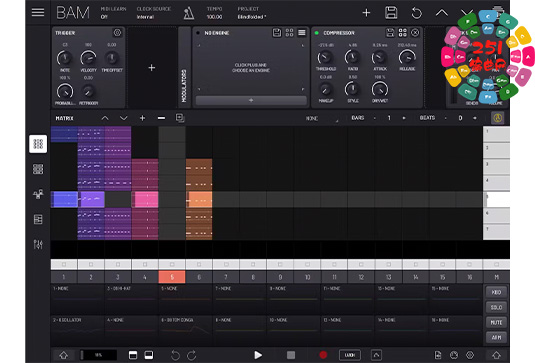
Task: Tap the left shift arrow button
Action: click(63, 355)
